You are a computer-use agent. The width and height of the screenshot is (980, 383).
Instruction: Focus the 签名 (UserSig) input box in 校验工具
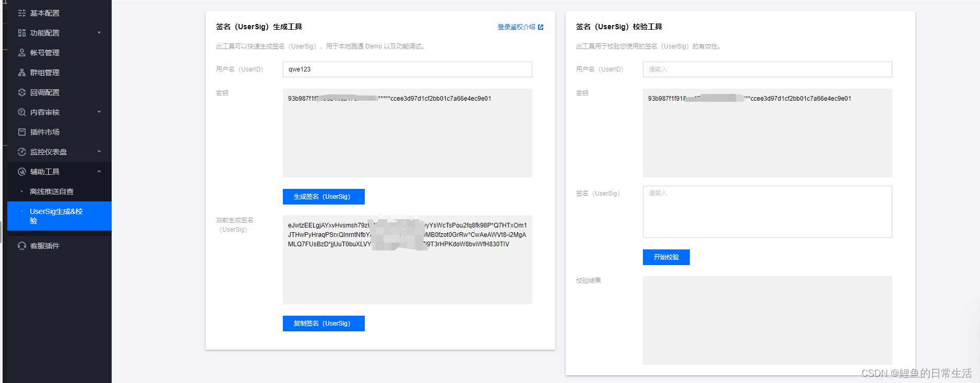coord(768,212)
